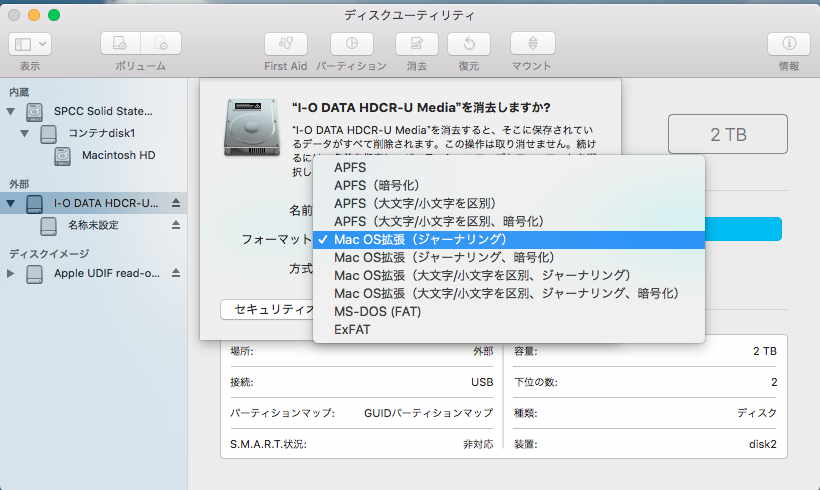Click the コンテナdisk1 container icon
The width and height of the screenshot is (820, 490).
(x=49, y=134)
